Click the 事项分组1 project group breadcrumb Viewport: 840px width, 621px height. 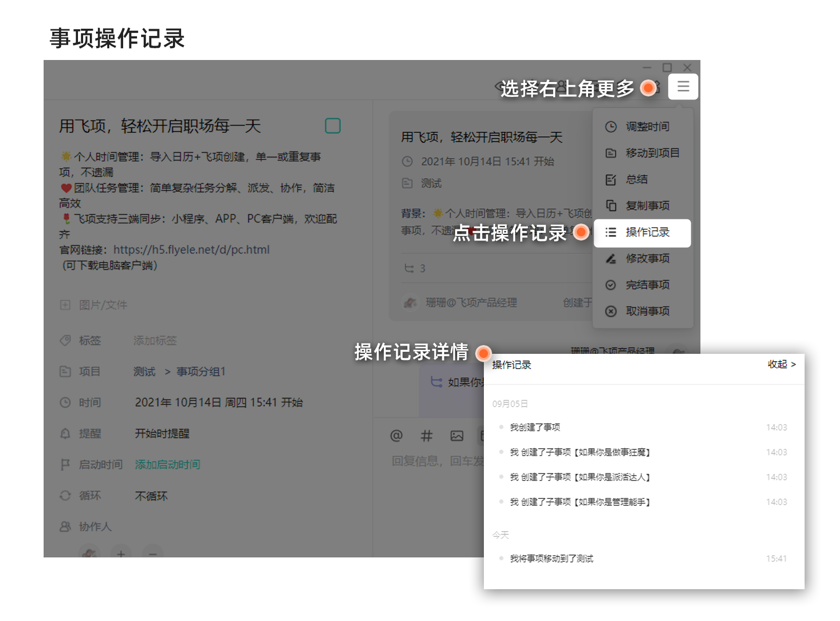[x=201, y=372]
